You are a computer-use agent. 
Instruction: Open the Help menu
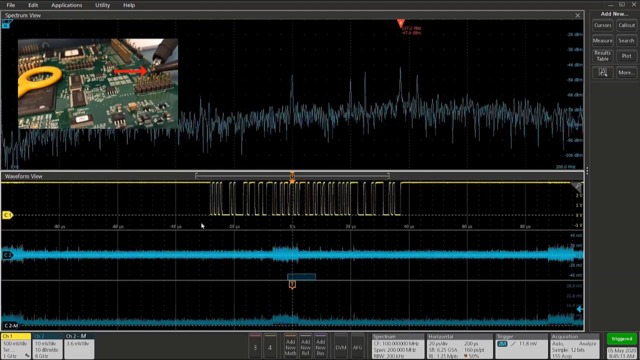(x=129, y=5)
